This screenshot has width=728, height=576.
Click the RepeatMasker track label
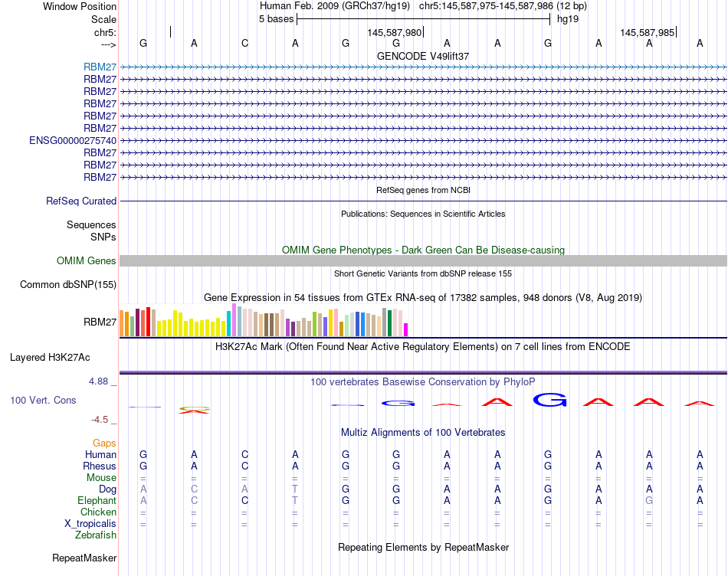[x=84, y=558]
